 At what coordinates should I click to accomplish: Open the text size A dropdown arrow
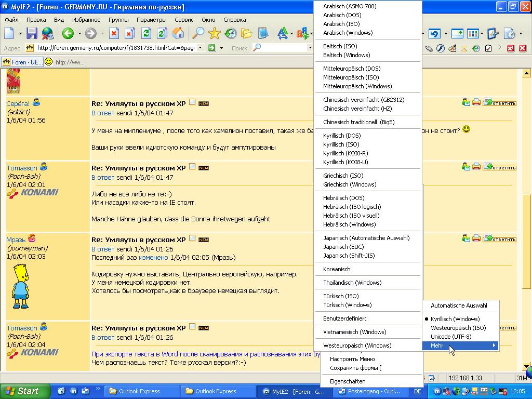291,33
